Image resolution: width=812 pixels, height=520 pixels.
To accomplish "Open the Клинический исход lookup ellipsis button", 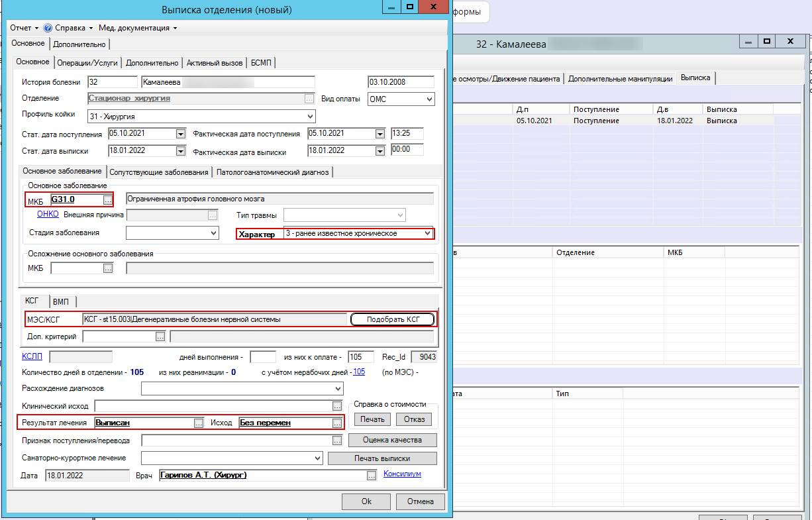I will click(x=337, y=405).
